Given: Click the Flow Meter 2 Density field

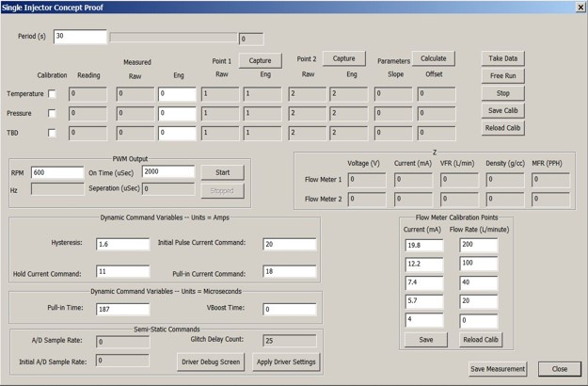Looking at the screenshot, I should click(x=505, y=200).
